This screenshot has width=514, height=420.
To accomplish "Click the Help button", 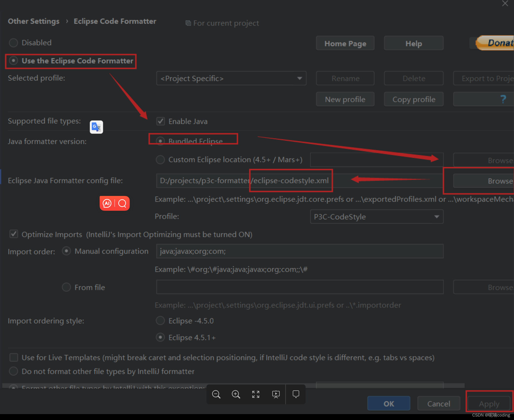I will 414,43.
